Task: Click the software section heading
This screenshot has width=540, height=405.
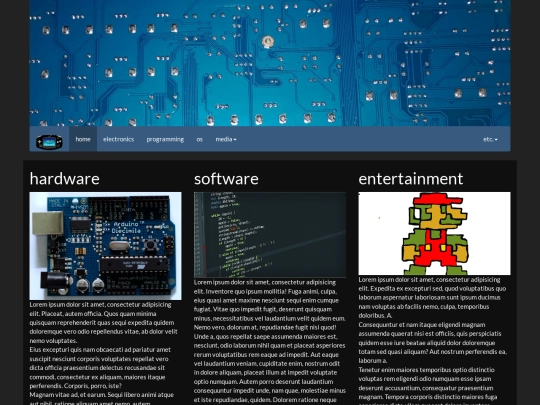Action: point(226,179)
